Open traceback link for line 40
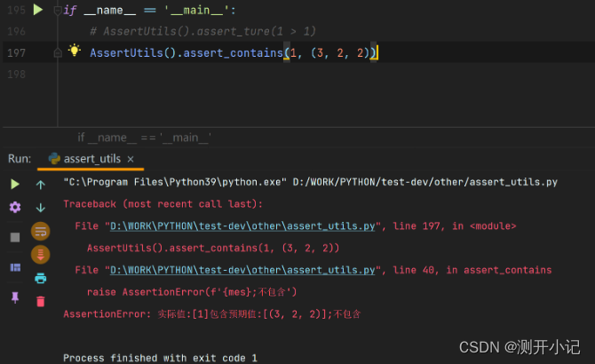 coord(242,271)
